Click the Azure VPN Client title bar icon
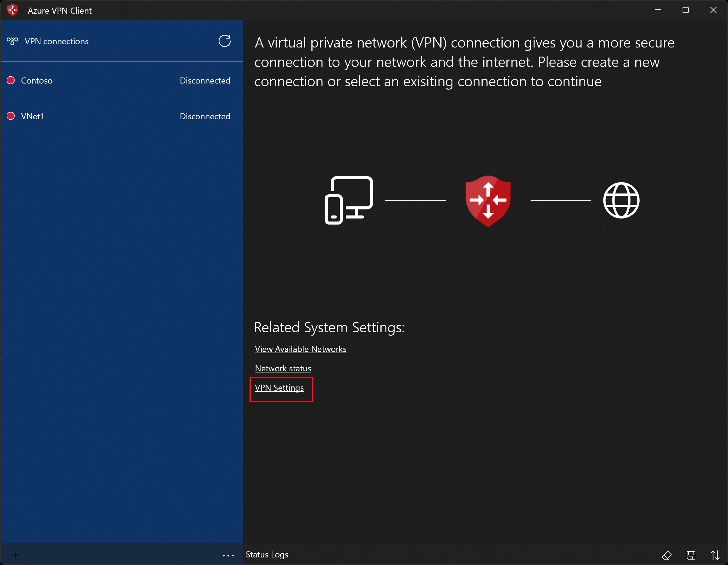Viewport: 728px width, 565px height. 13,10
